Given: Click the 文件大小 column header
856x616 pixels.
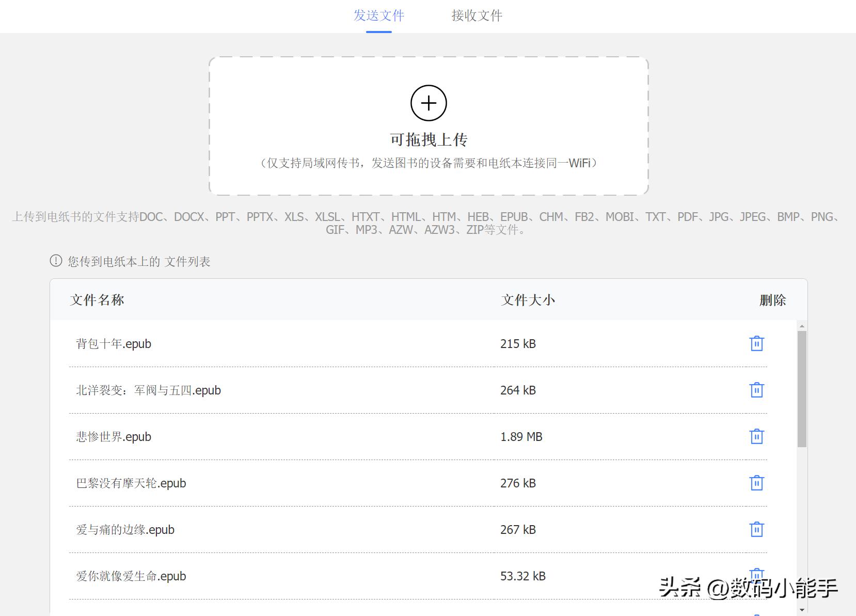Looking at the screenshot, I should tap(527, 299).
